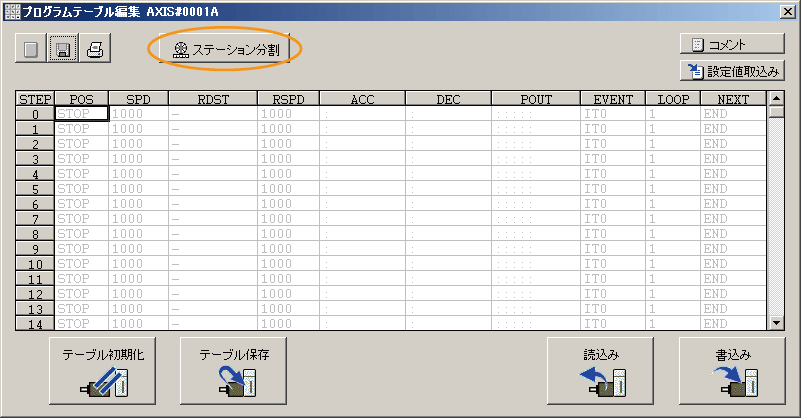Click the ACC column header

click(x=361, y=99)
